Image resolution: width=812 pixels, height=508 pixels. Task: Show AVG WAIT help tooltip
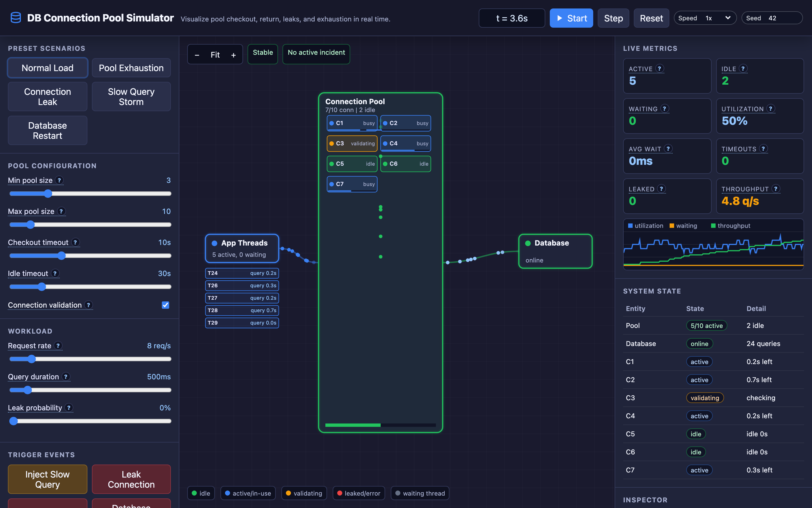(x=668, y=148)
